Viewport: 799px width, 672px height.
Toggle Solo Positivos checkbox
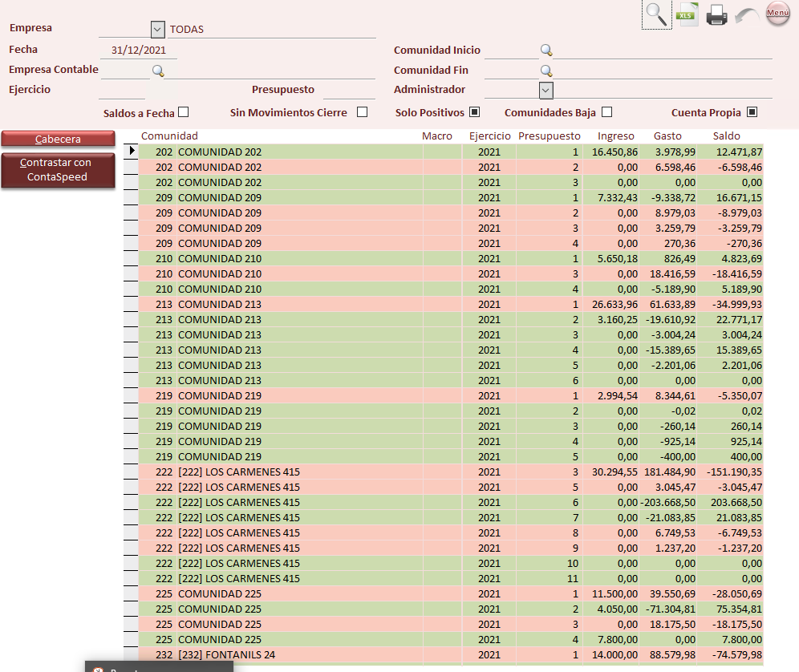tap(474, 112)
